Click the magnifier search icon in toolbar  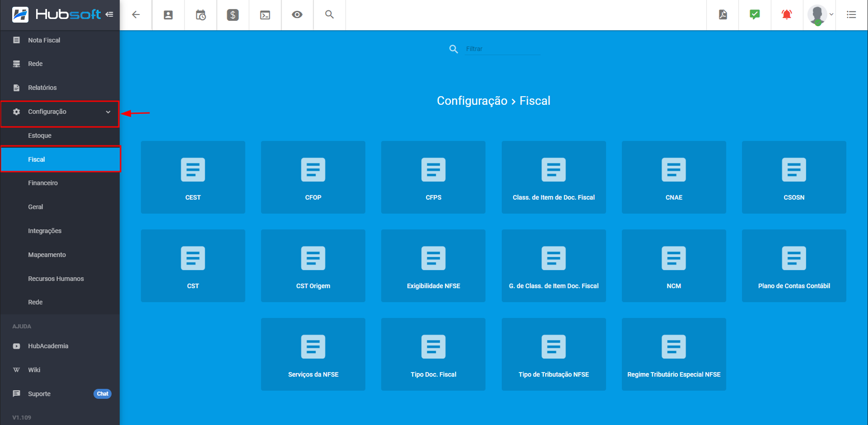tap(330, 15)
